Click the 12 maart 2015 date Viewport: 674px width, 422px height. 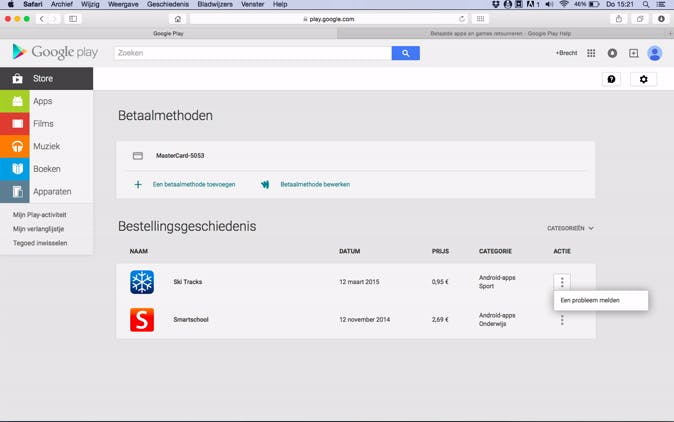tap(359, 282)
